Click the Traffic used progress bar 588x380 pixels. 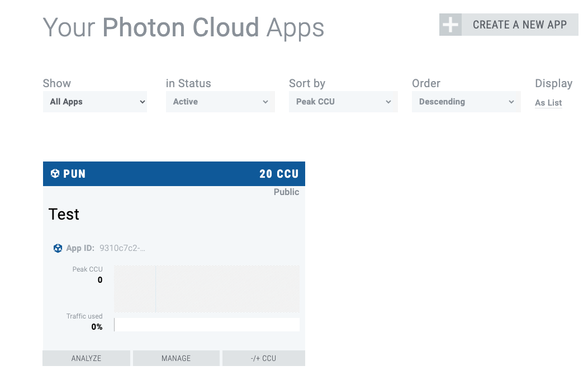(207, 325)
